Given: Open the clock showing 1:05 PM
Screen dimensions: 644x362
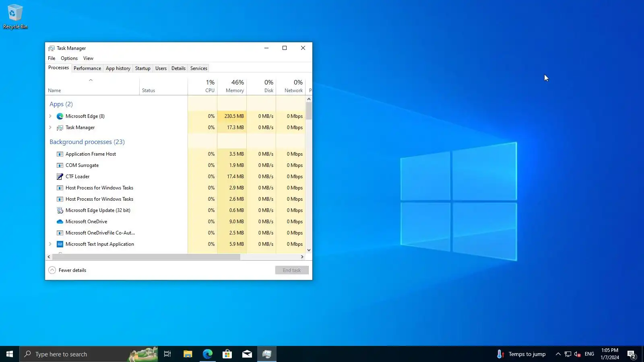Looking at the screenshot, I should pyautogui.click(x=610, y=354).
